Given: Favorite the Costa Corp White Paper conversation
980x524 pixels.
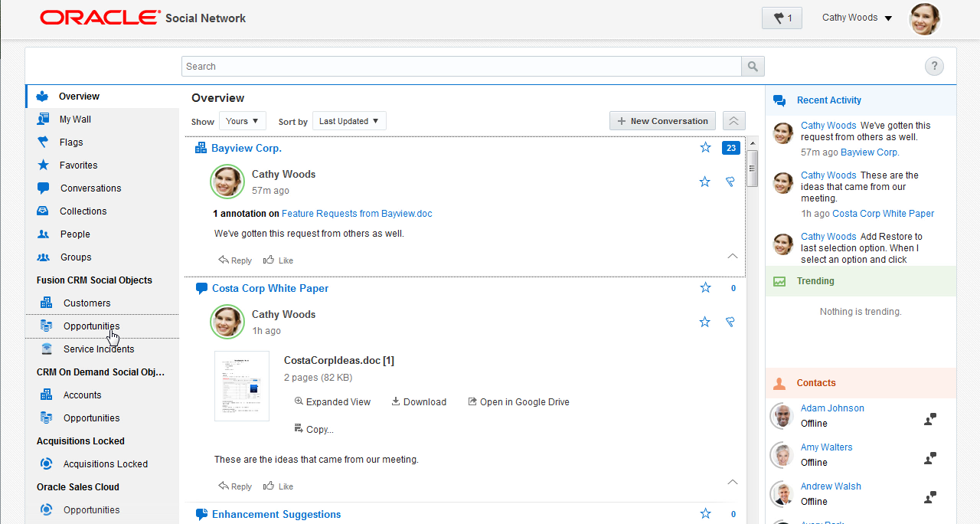Looking at the screenshot, I should (704, 287).
